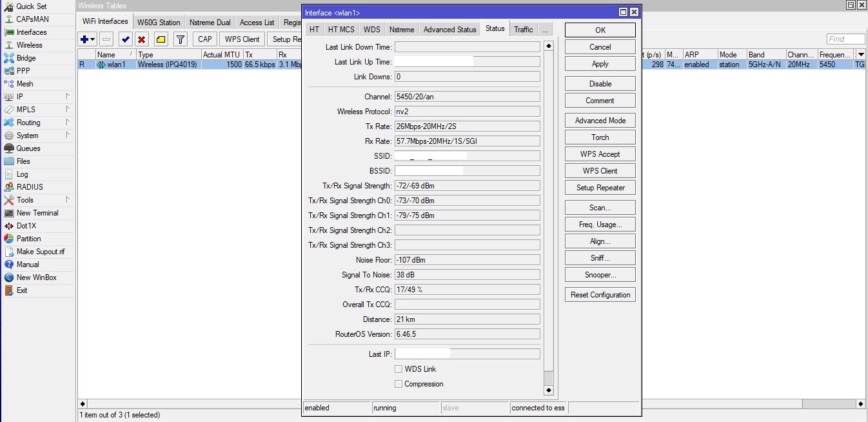Enable the Compression checkbox
This screenshot has width=868, height=422.
[399, 384]
